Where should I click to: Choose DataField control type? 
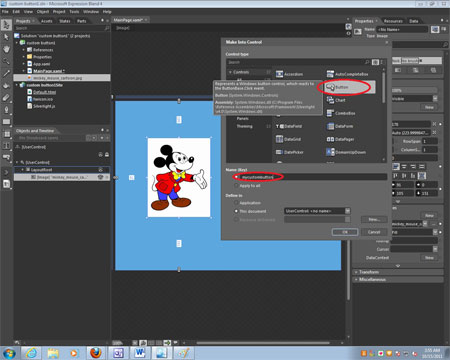point(289,126)
